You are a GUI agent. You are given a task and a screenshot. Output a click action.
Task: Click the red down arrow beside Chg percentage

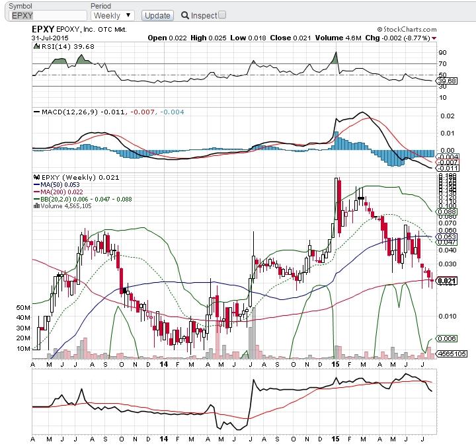click(434, 38)
